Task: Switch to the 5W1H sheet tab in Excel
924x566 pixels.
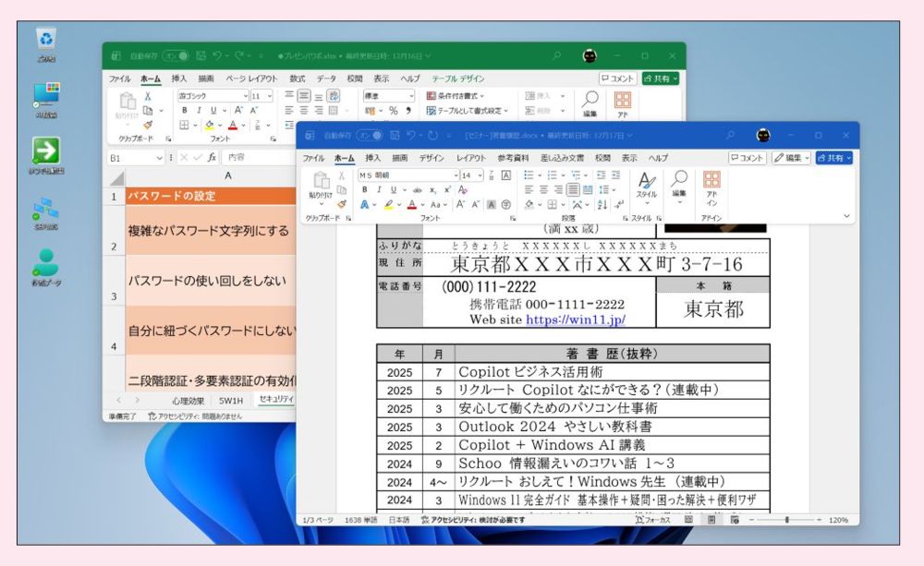Action: coord(230,400)
